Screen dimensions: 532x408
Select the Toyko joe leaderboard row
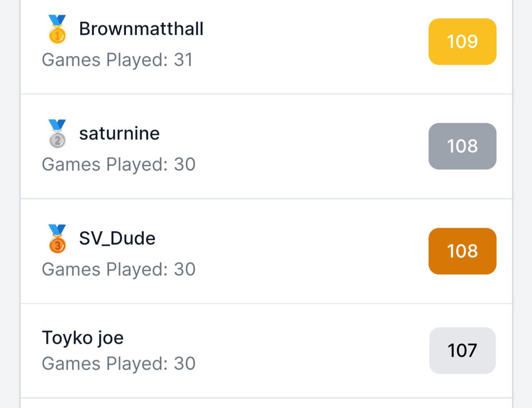pyautogui.click(x=266, y=351)
